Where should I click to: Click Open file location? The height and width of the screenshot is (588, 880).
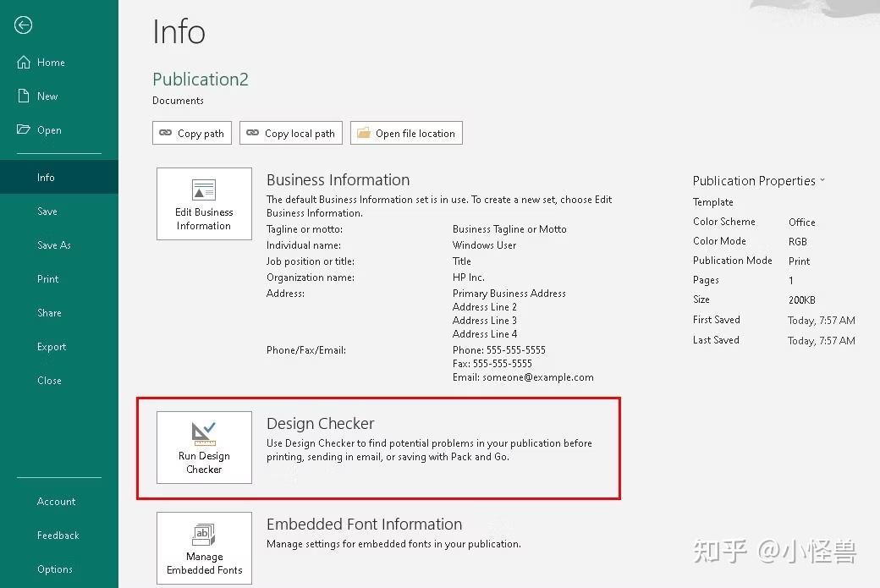tap(406, 133)
